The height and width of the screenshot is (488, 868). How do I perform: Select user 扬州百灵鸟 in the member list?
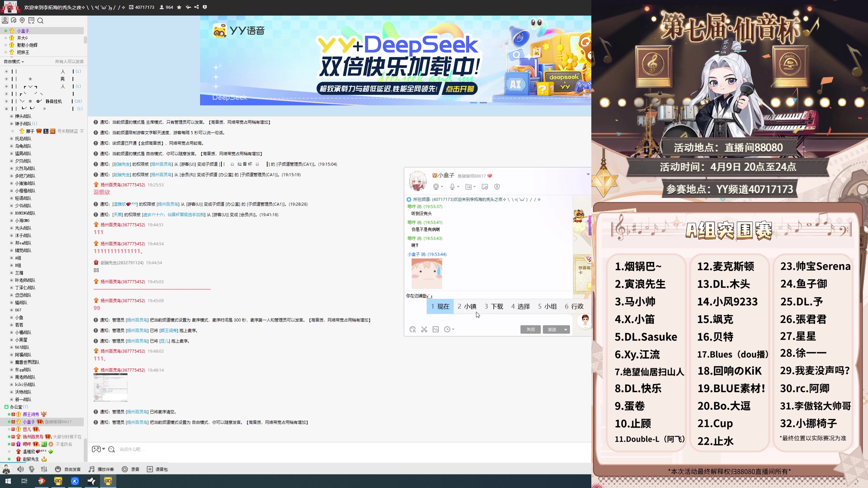33,437
